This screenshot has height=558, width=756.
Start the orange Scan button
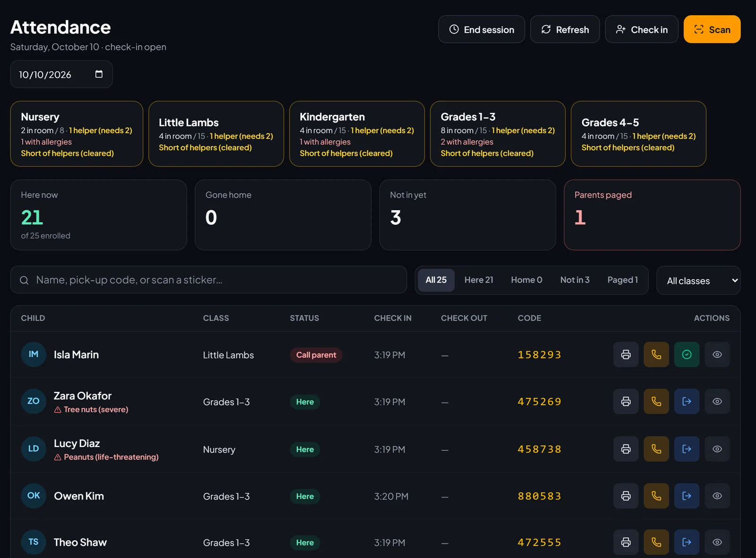tap(712, 29)
